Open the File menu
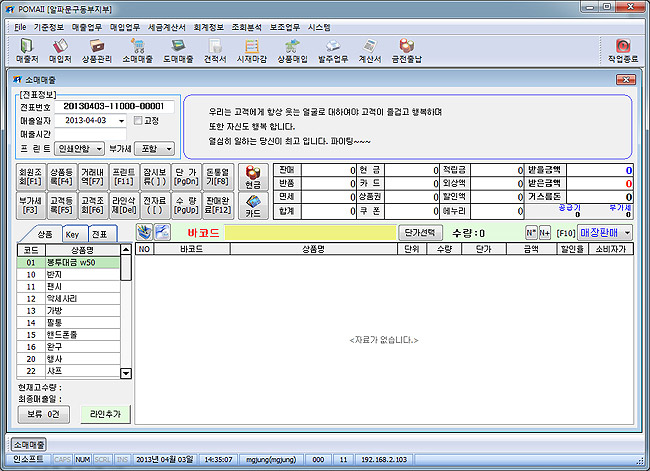This screenshot has height=471, width=650. click(x=20, y=27)
